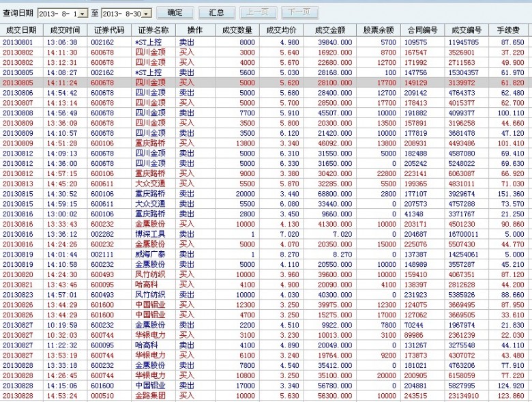The width and height of the screenshot is (532, 402).
Task: Select trade time cell 14:54:42
Action: pos(62,93)
